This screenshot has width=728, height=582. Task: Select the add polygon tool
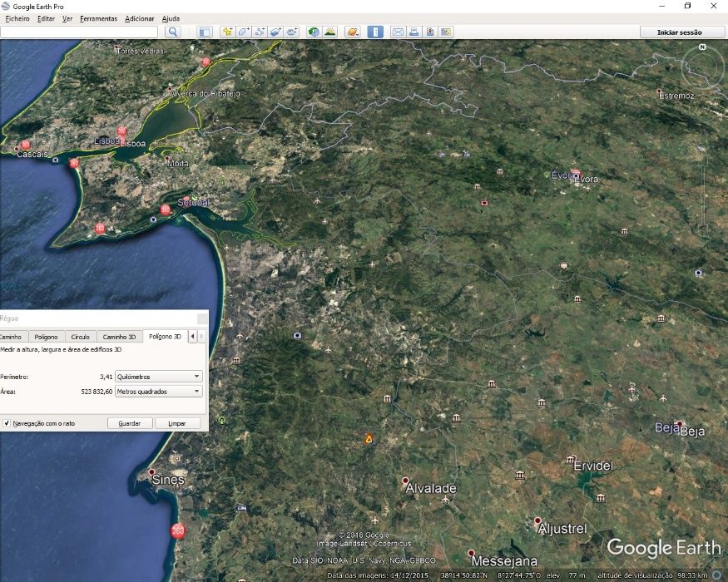[x=243, y=32]
